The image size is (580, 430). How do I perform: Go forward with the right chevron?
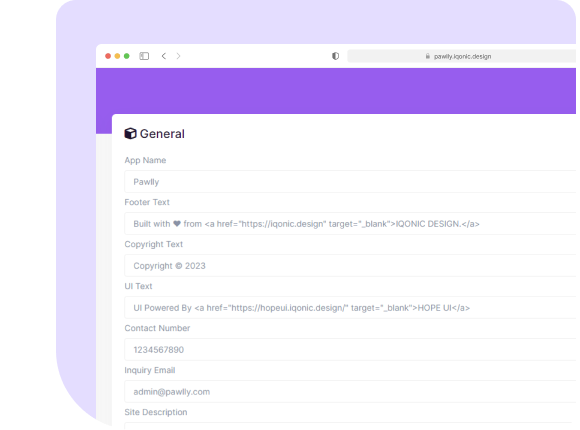[179, 56]
